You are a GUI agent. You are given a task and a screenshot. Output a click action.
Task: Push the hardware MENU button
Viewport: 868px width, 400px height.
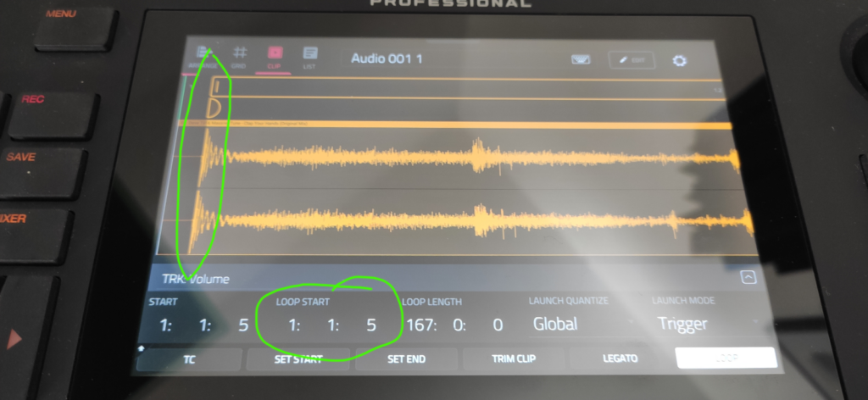tap(75, 28)
